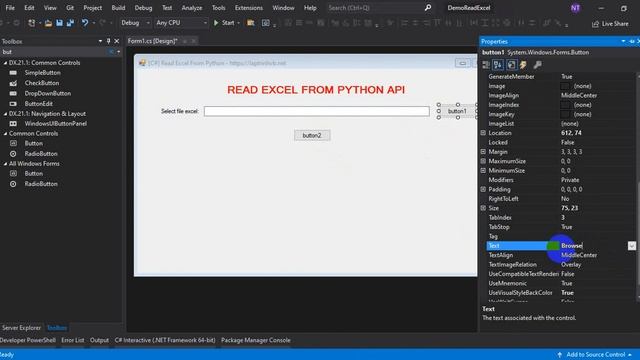This screenshot has height=360, width=640.
Task: Click the Live Share button
Action: coord(610,24)
